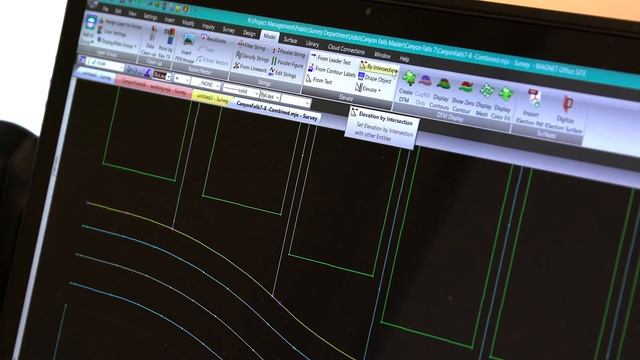640x360 pixels.
Task: Switch to the red working document tab
Action: (x=154, y=87)
